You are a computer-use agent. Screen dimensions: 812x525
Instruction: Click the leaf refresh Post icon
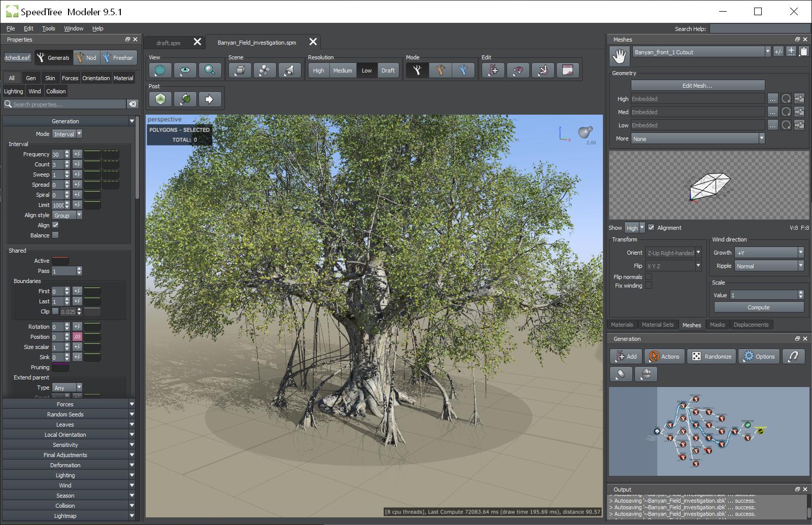pyautogui.click(x=185, y=99)
